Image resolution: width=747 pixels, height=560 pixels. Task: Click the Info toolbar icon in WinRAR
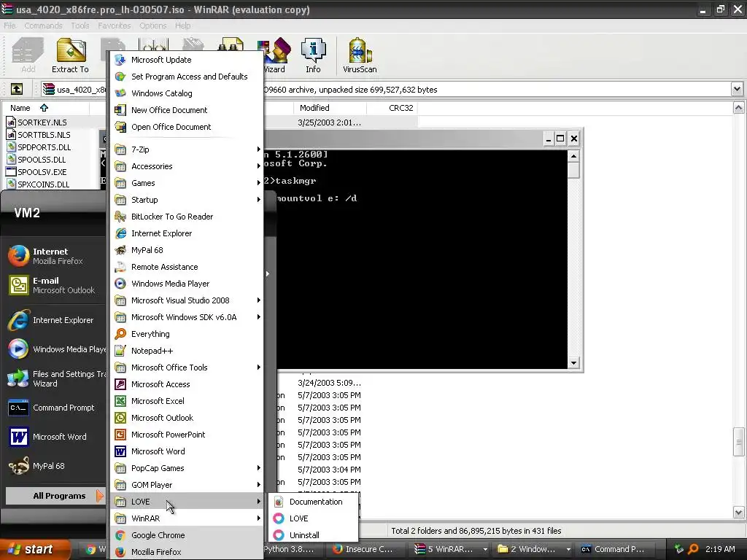[x=313, y=55]
